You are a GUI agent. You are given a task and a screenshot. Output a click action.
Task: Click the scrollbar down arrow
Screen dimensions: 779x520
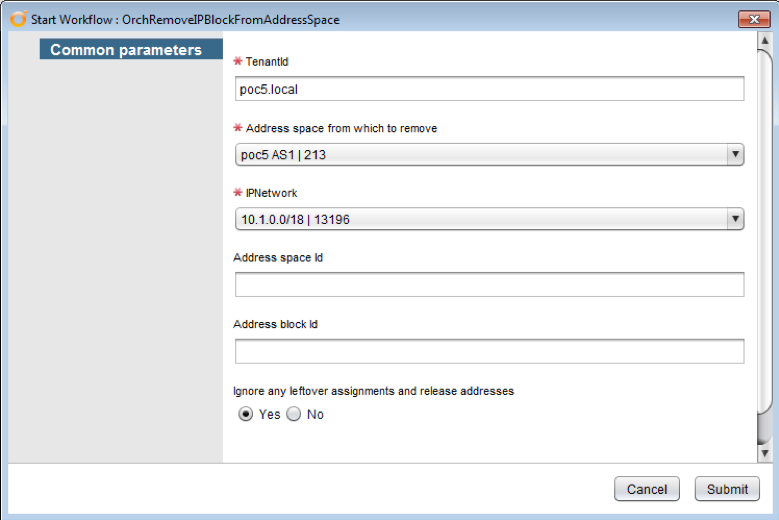tap(765, 453)
